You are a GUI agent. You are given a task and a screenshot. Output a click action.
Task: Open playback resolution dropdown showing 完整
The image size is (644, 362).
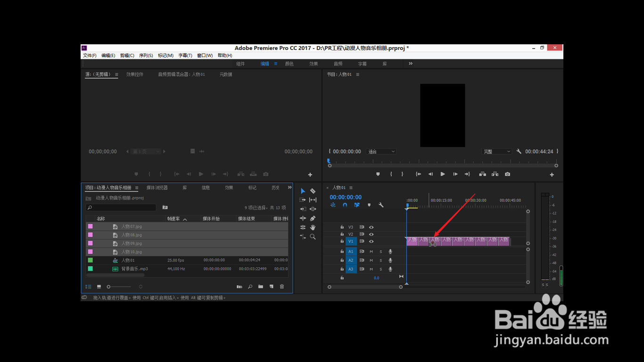pyautogui.click(x=497, y=151)
